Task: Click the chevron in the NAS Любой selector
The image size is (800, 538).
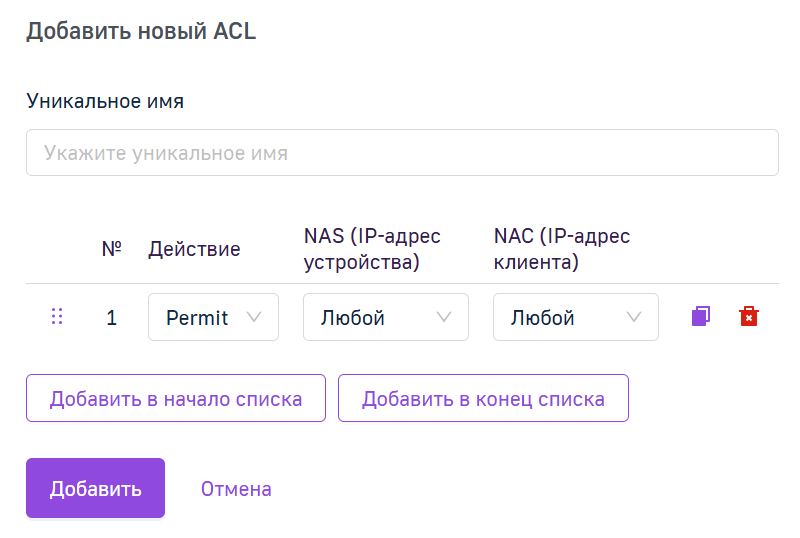Action: pyautogui.click(x=444, y=317)
